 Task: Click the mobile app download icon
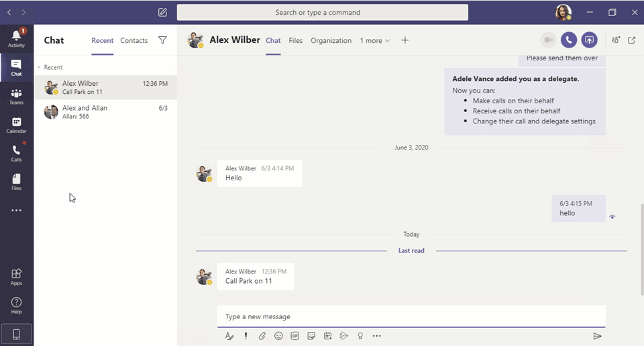pos(16,335)
